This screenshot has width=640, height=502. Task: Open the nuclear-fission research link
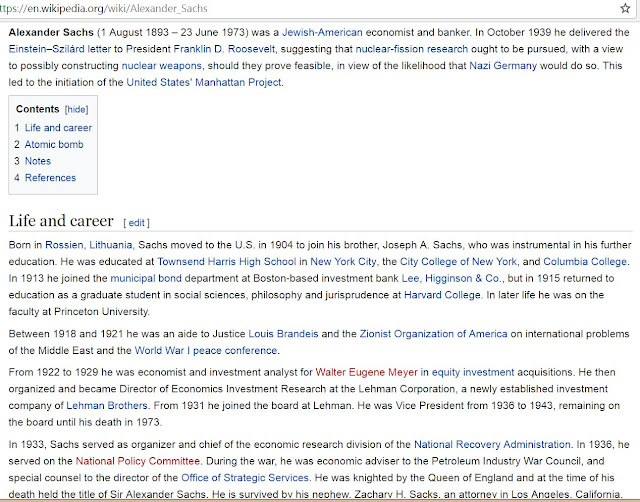pyautogui.click(x=411, y=49)
